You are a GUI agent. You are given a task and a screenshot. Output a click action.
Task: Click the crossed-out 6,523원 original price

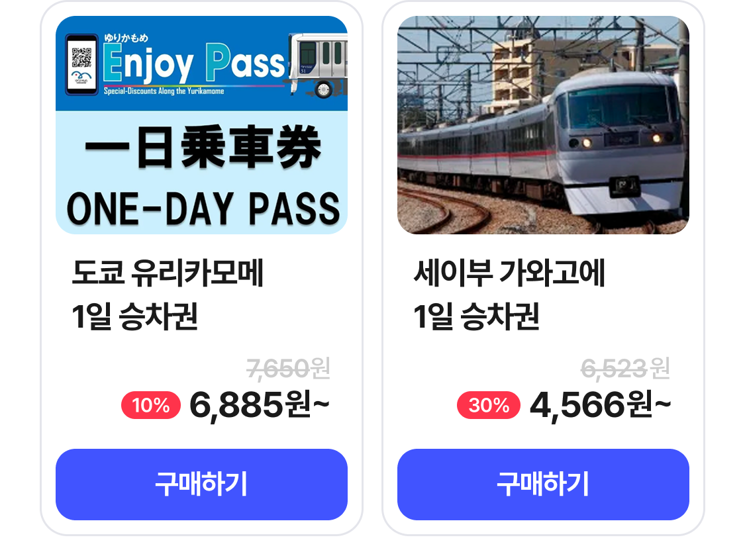click(x=624, y=368)
